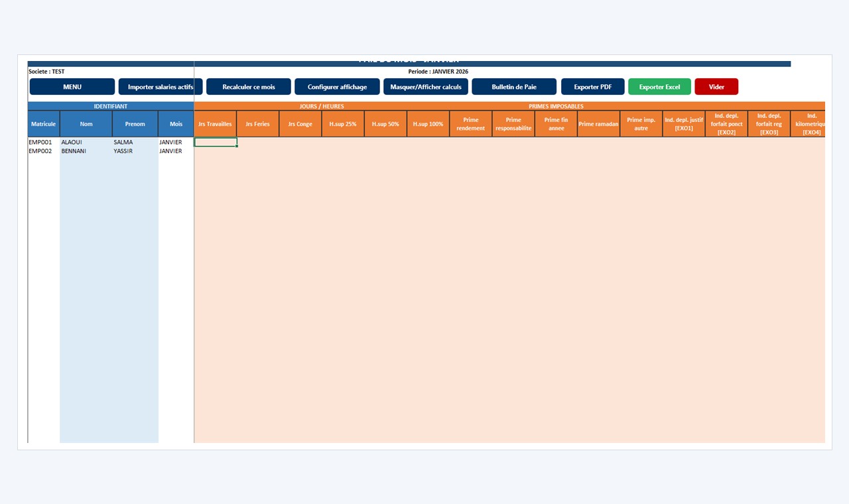The width and height of the screenshot is (849, 504).
Task: Select the Matricule column header
Action: coord(44,124)
